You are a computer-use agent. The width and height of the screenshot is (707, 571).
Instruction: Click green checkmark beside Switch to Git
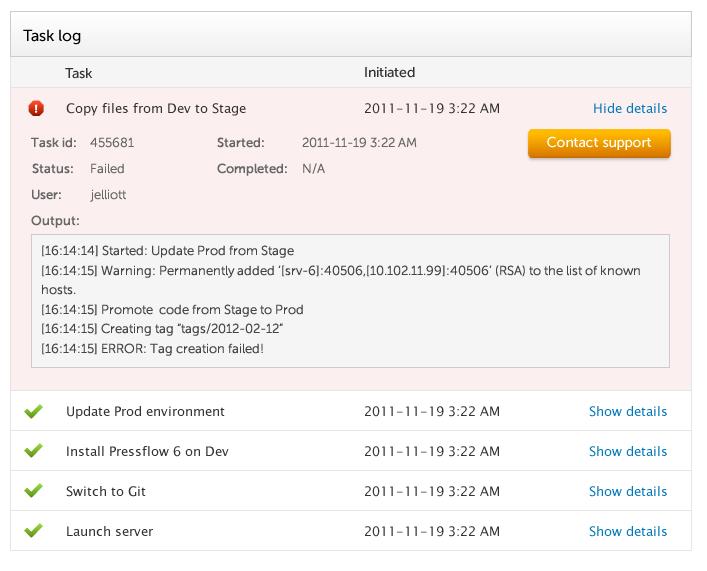pos(34,491)
